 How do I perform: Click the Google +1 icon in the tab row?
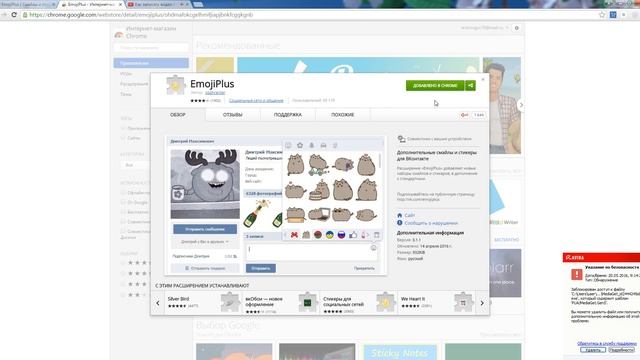tap(464, 115)
